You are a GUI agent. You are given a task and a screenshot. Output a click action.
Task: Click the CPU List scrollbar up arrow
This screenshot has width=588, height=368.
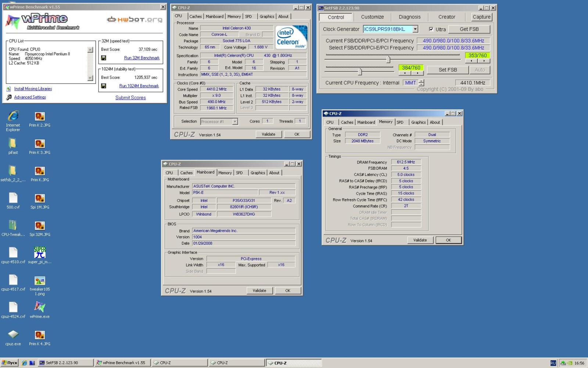[x=90, y=50]
